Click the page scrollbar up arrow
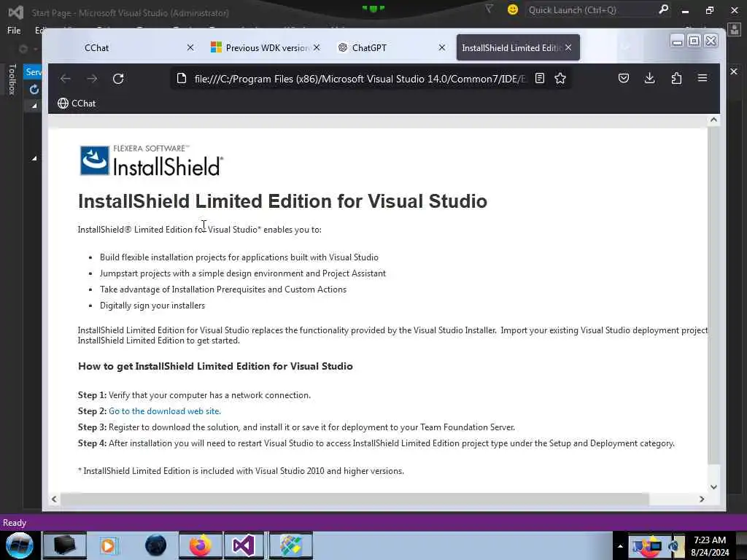This screenshot has width=747, height=560. click(x=713, y=120)
